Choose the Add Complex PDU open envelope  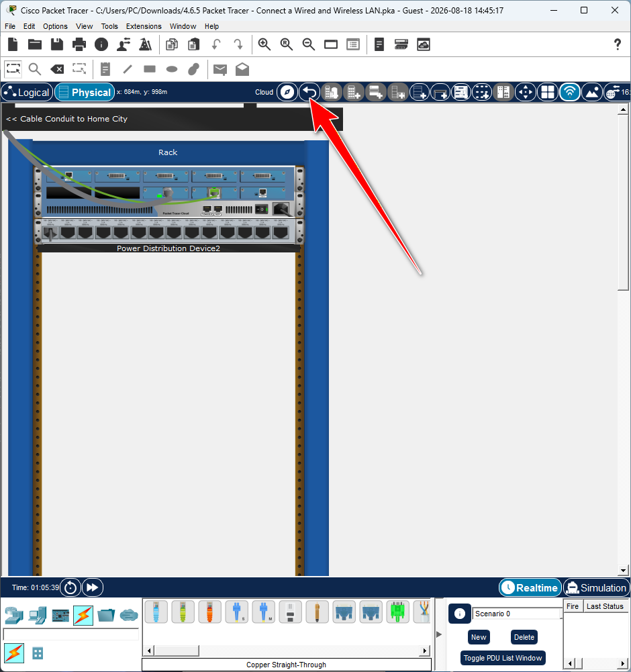242,69
